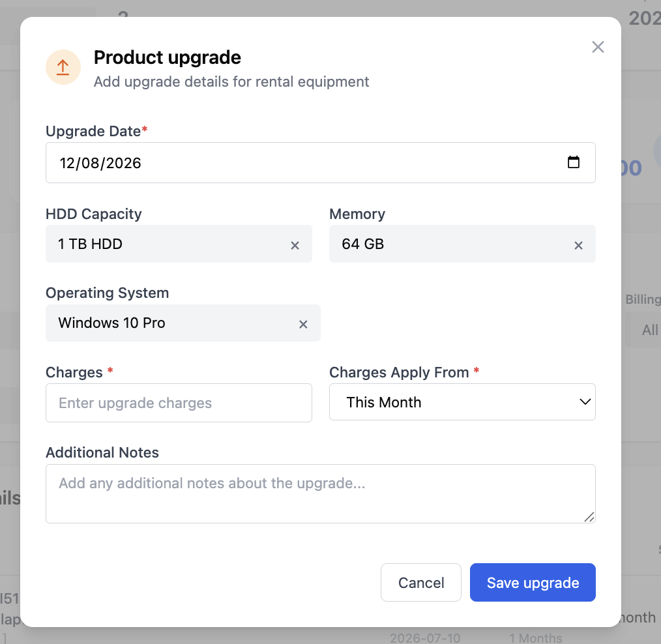Screen dimensions: 661x644
Task: Click the Charges Apply From label
Action: tap(399, 373)
